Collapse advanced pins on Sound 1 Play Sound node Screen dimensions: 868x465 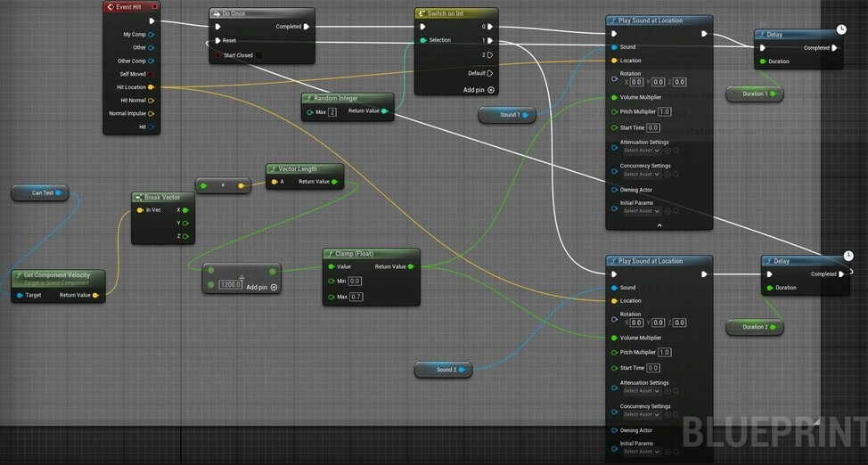point(659,225)
